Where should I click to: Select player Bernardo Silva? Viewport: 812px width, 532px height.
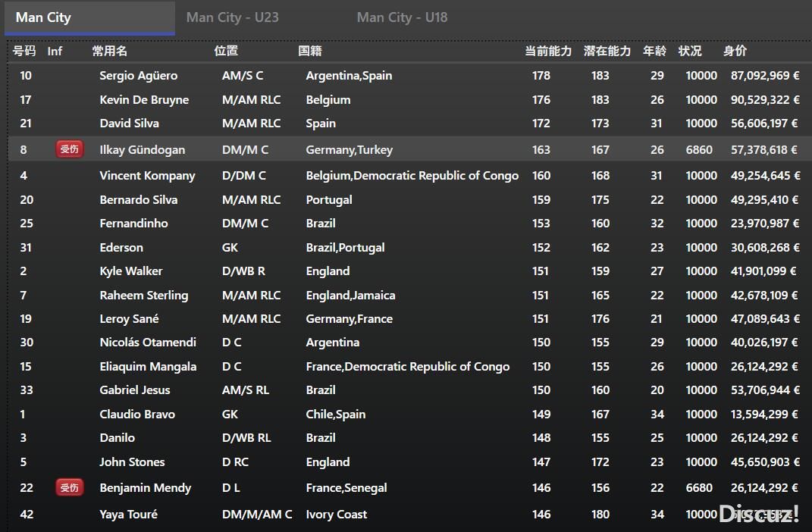click(x=138, y=200)
